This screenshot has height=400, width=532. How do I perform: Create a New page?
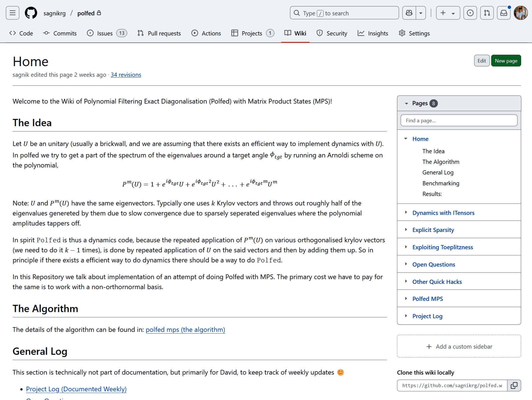(506, 61)
